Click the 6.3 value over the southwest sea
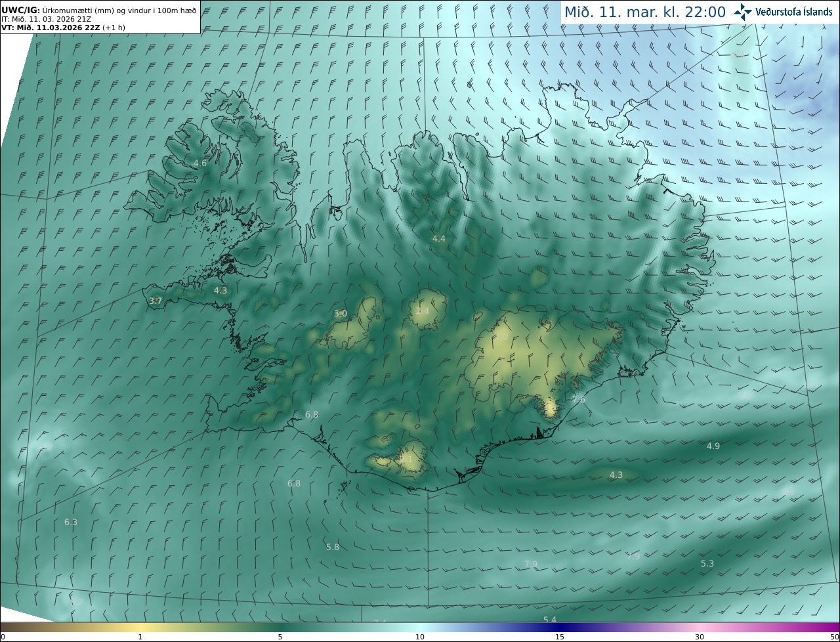 71,523
